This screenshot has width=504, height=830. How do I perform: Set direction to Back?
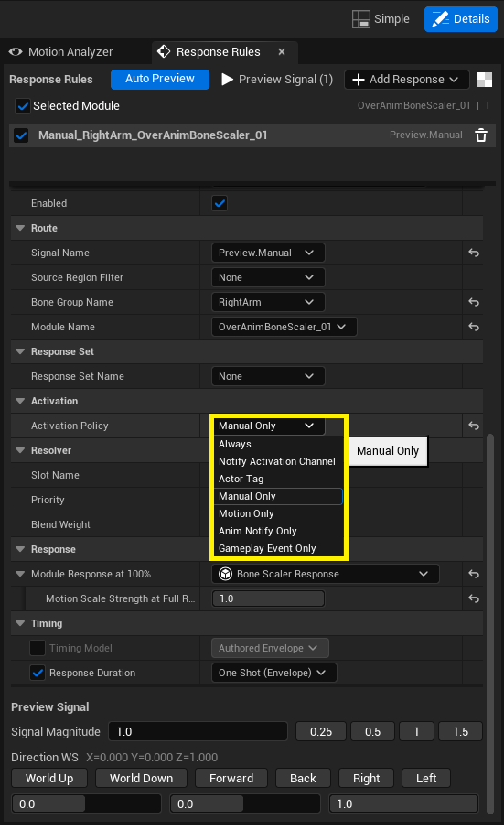pyautogui.click(x=303, y=778)
